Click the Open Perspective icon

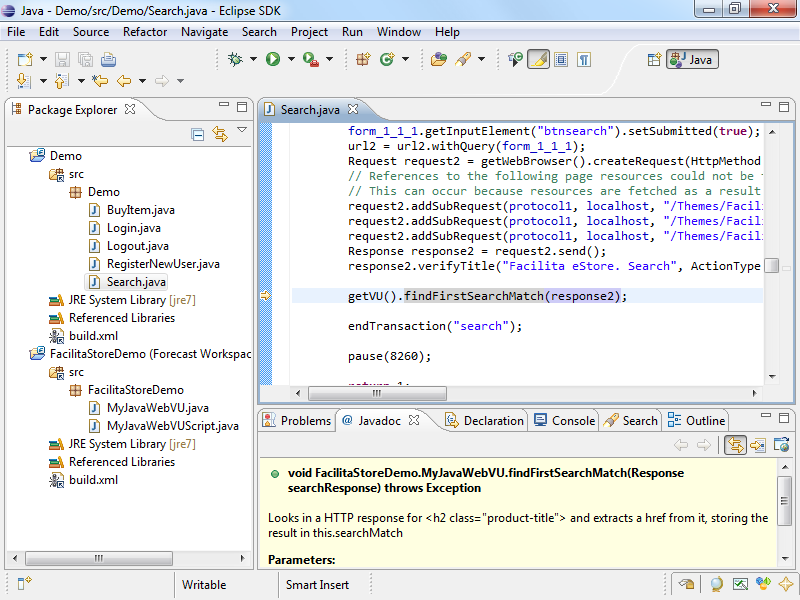(x=654, y=60)
